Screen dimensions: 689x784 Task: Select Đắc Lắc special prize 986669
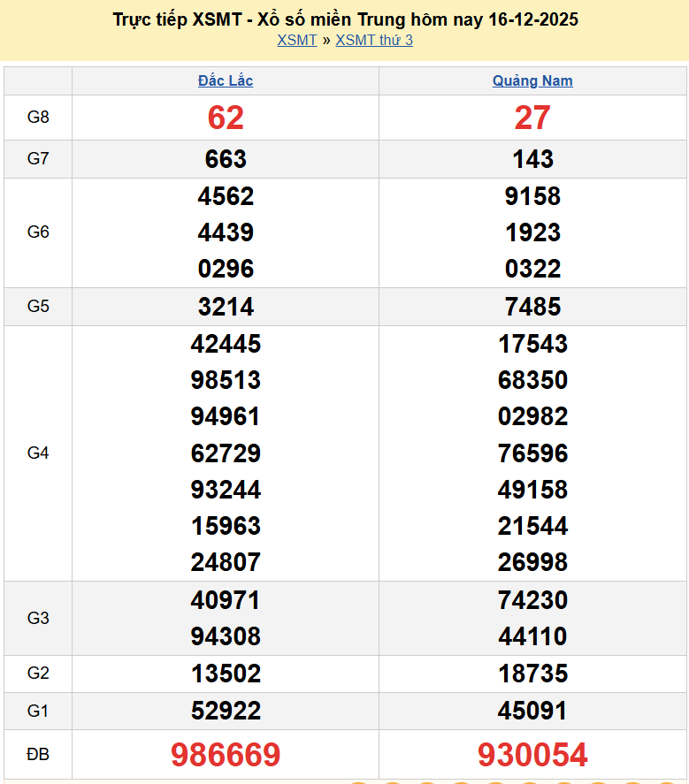(226, 755)
